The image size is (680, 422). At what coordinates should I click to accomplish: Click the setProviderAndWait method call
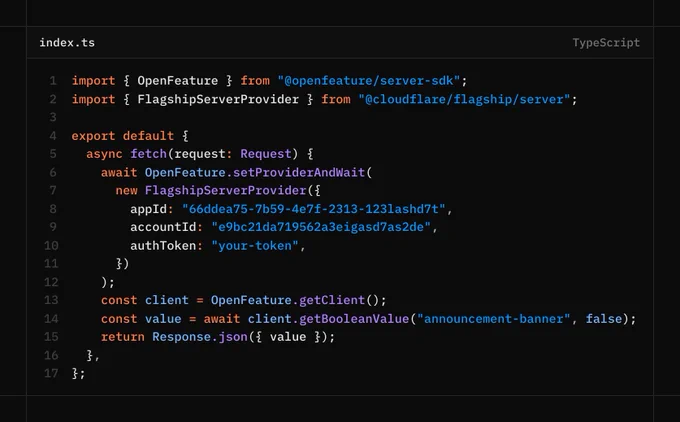(x=299, y=173)
